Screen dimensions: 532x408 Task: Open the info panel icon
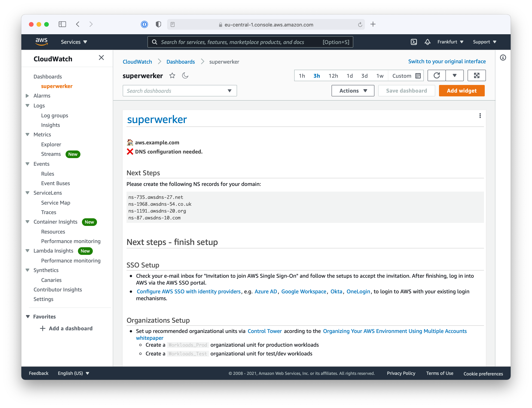[503, 58]
